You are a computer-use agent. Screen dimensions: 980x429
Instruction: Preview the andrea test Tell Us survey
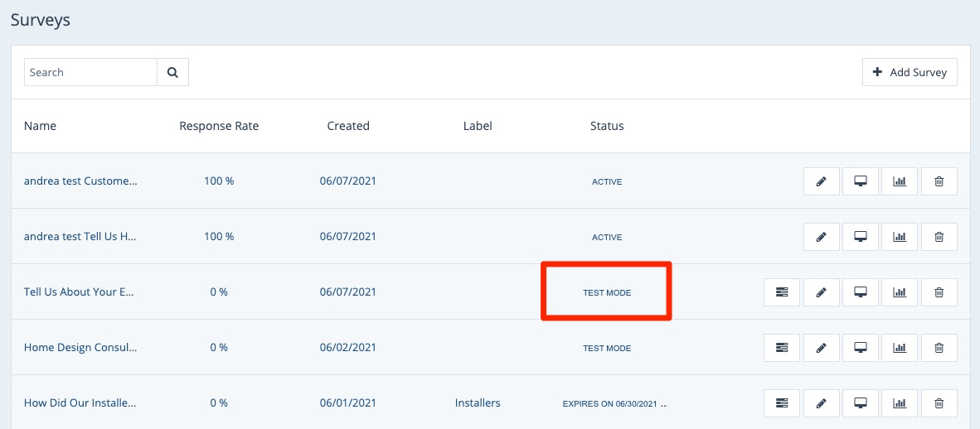[x=861, y=237]
